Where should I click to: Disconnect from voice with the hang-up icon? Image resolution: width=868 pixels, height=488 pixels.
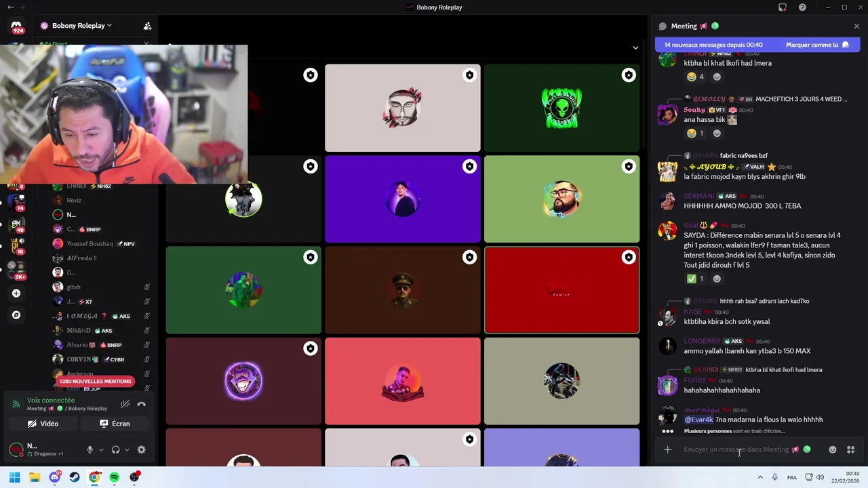point(141,404)
